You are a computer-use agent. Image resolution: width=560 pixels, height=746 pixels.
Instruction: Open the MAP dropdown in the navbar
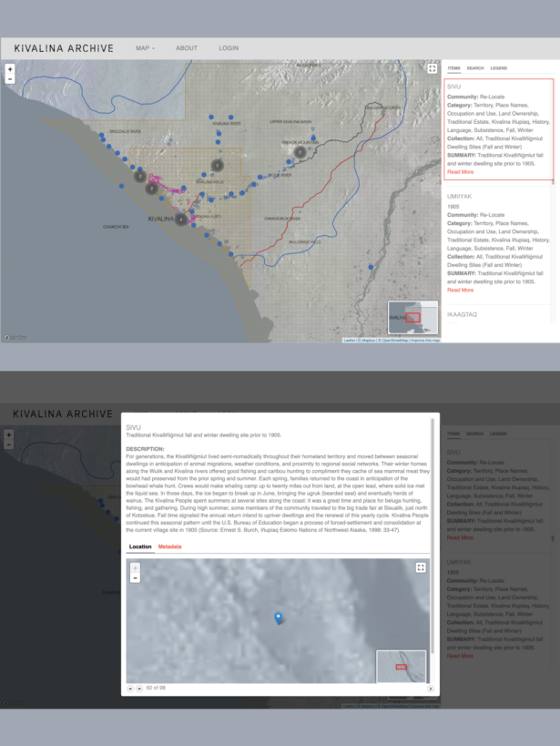pyautogui.click(x=145, y=48)
